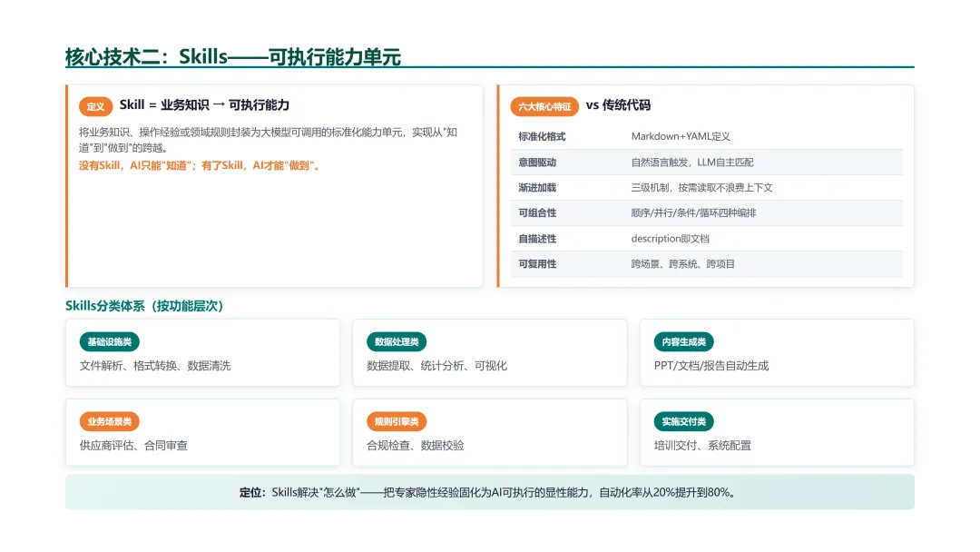980x552 pixels.
Task: Click the '可复用性' row label
Action: point(537,264)
